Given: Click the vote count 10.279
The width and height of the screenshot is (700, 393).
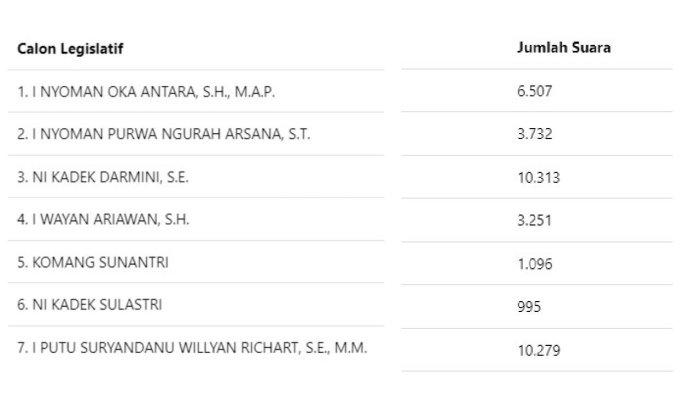Looking at the screenshot, I should (539, 351).
